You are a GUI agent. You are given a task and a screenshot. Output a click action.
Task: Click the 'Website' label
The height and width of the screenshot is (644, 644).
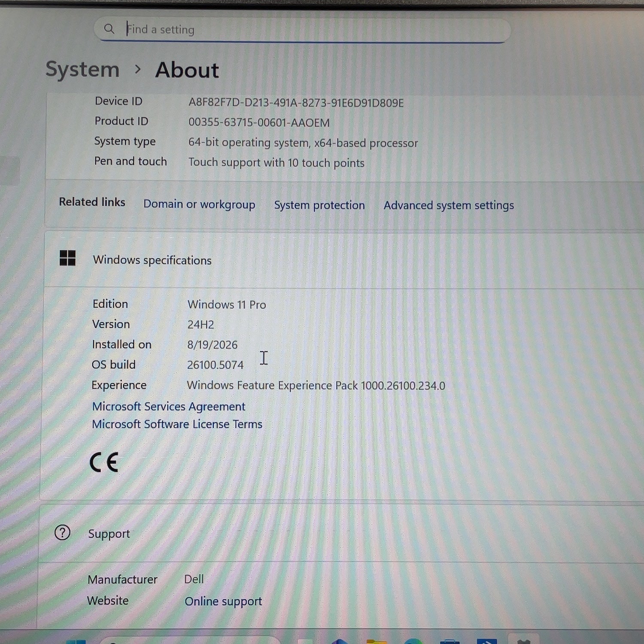(x=108, y=601)
